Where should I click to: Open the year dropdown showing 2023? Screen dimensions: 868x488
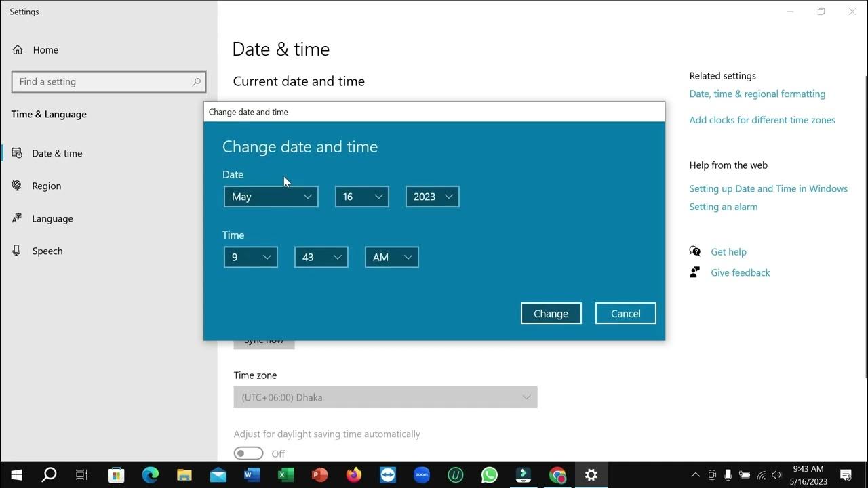[433, 197]
